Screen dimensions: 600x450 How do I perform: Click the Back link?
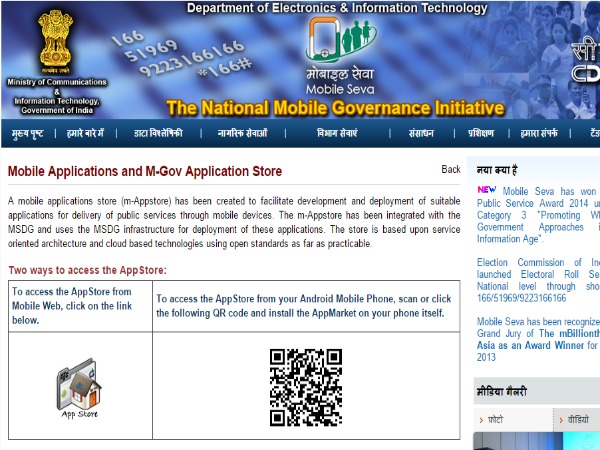point(451,170)
